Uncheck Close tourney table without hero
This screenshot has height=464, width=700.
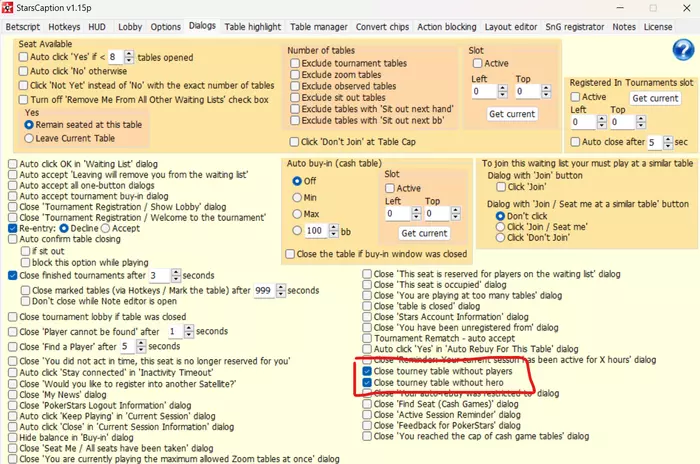[x=367, y=383]
